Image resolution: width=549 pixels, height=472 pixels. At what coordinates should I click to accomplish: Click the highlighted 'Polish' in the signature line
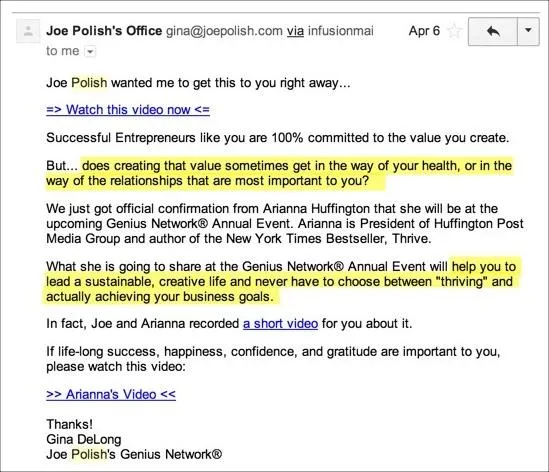[x=89, y=454]
